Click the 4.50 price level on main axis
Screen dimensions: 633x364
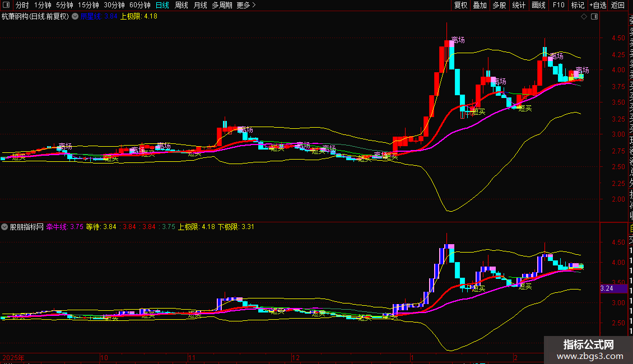coord(618,38)
